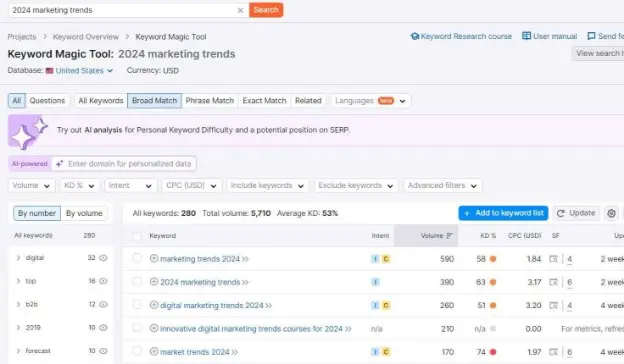Screen dimensions: 624x364
Task: Toggle eye icon for digital group
Action: click(103, 258)
